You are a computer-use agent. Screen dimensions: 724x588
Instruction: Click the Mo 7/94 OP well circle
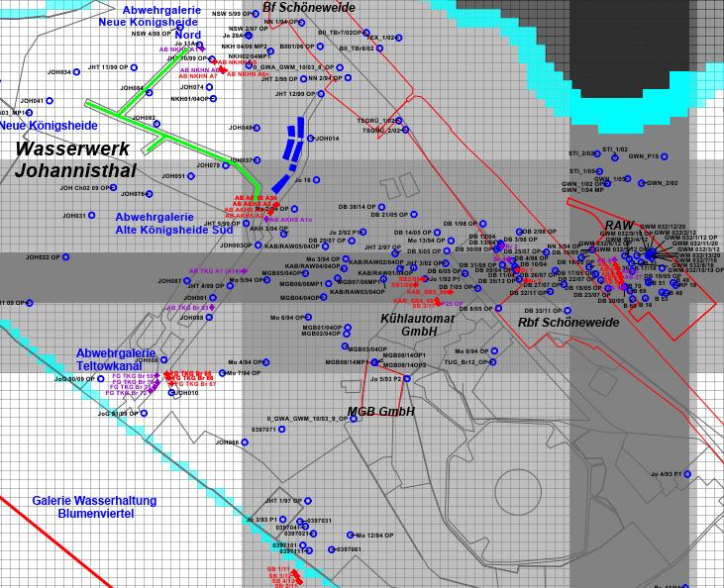222,372
